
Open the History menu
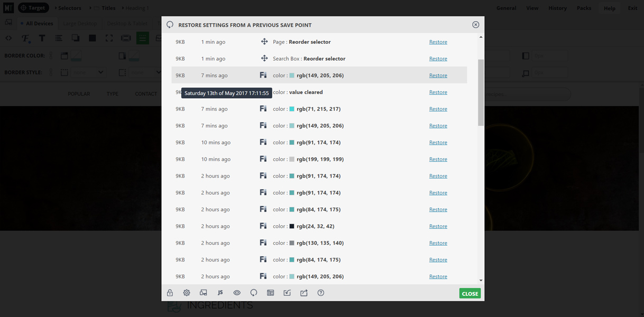click(x=557, y=8)
